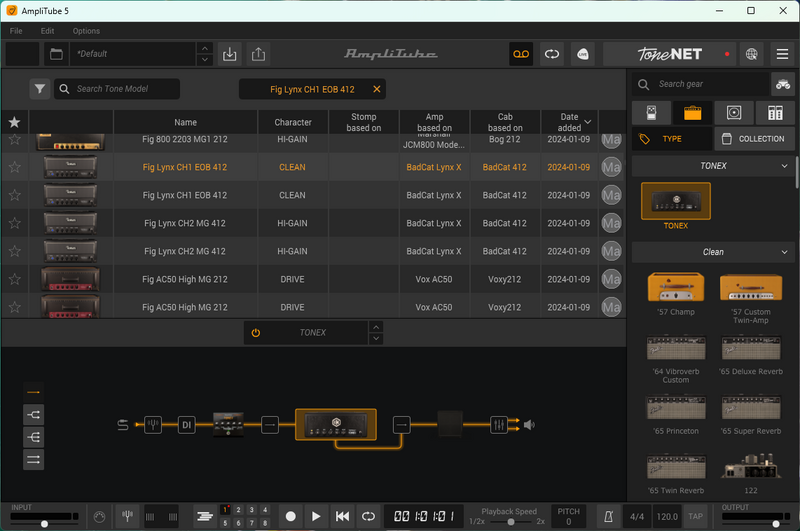
Task: Switch to COLLECTION tab
Action: point(755,139)
